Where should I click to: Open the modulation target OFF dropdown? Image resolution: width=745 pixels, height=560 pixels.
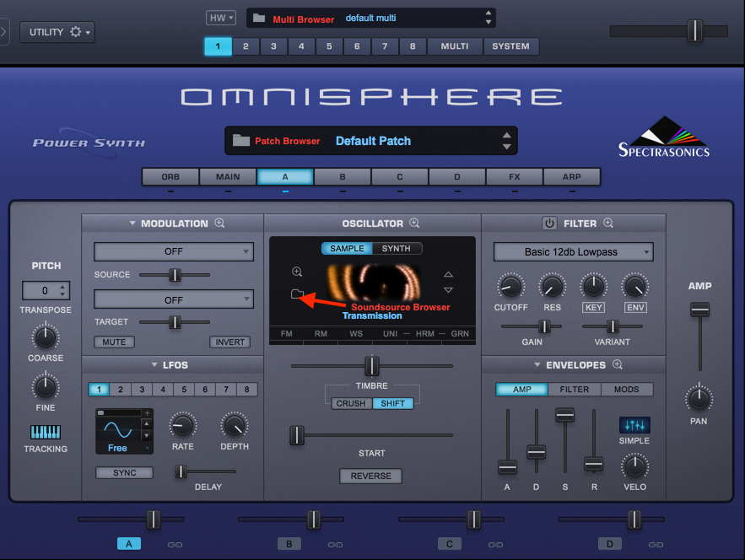pos(174,299)
